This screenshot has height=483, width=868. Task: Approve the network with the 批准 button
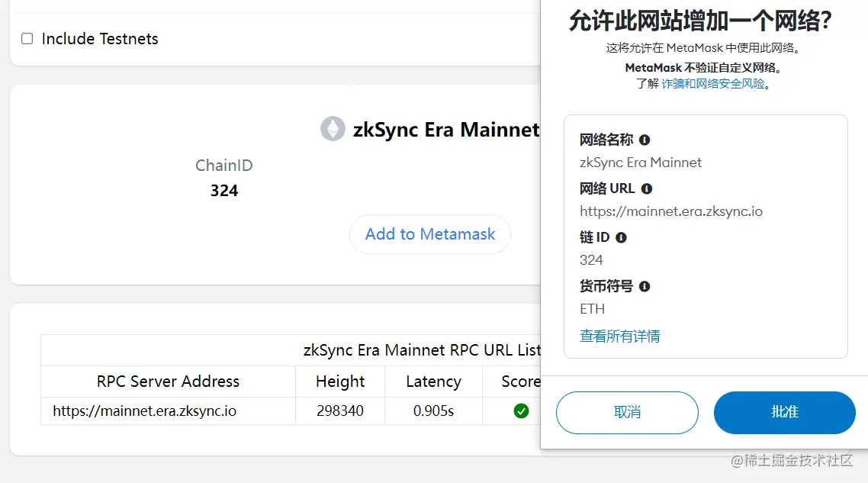[784, 413]
